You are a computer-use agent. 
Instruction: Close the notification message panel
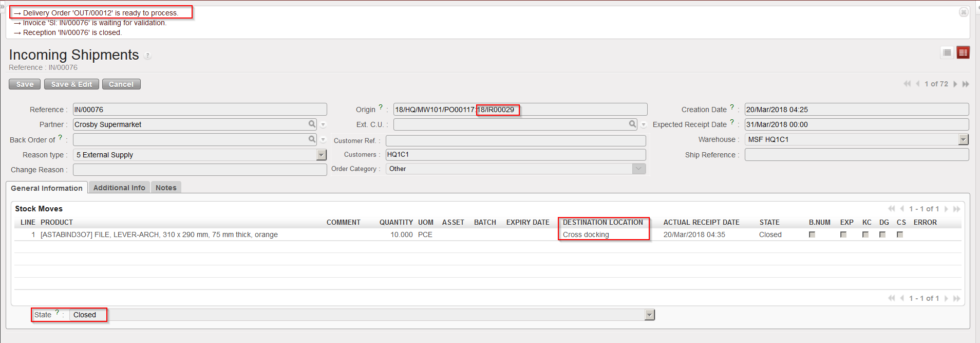click(964, 12)
